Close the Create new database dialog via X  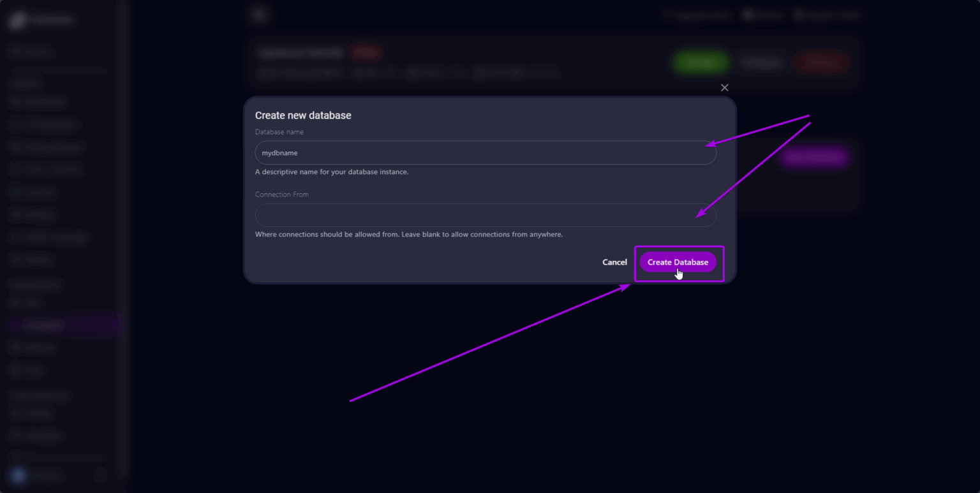click(x=724, y=87)
